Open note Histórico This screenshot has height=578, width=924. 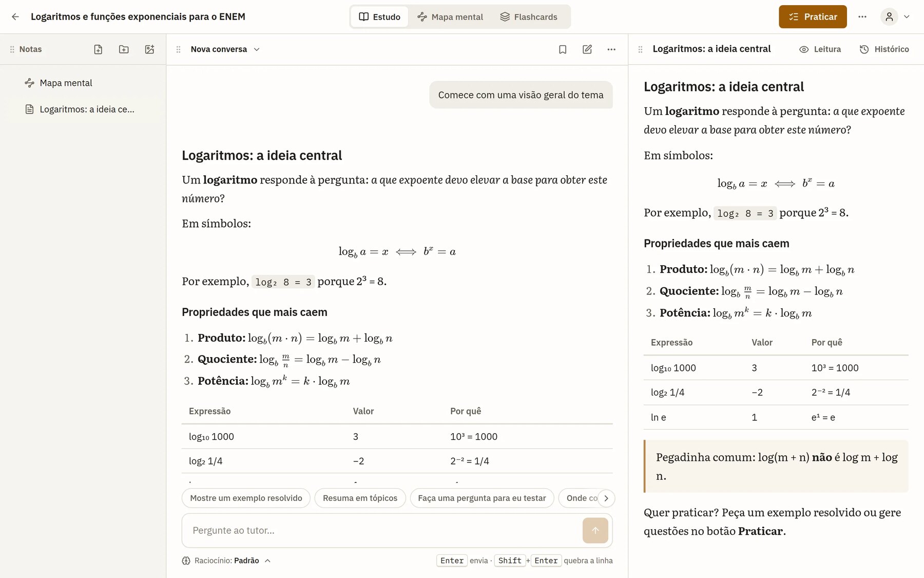(884, 49)
